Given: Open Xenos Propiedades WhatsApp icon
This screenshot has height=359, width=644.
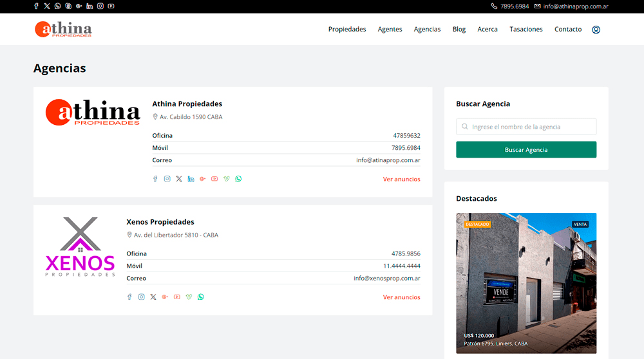Looking at the screenshot, I should (201, 297).
